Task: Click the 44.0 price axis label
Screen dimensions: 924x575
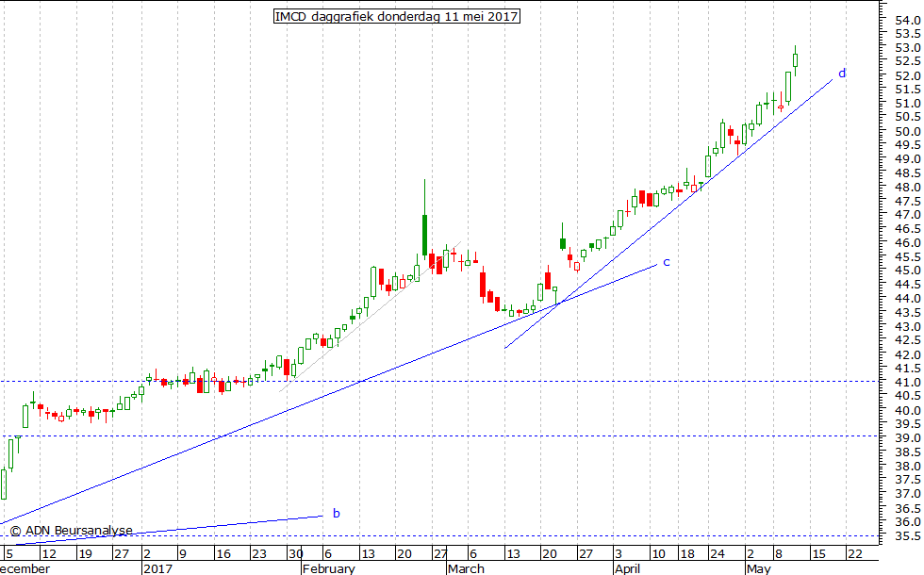Action: point(907,299)
